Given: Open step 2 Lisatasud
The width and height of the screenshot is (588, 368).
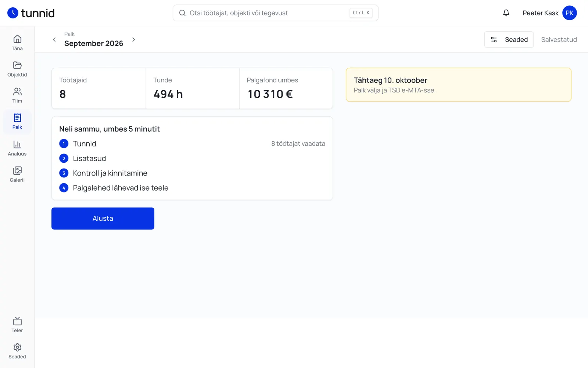Looking at the screenshot, I should (192, 158).
